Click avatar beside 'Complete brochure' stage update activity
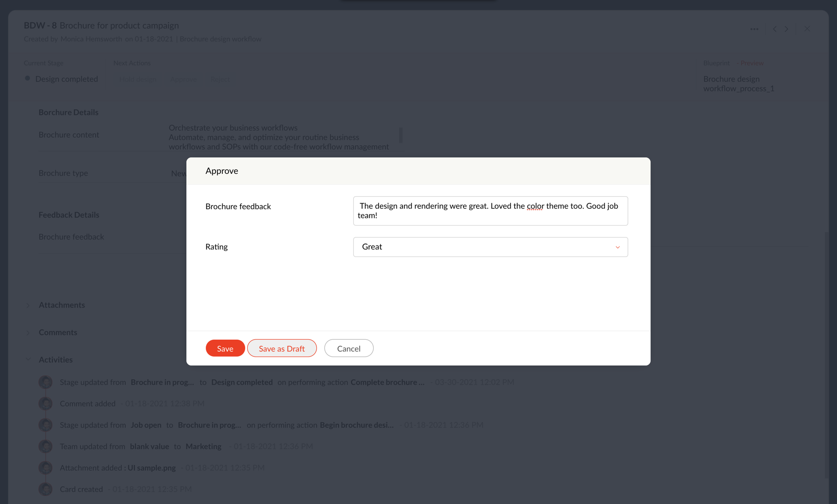 45,382
